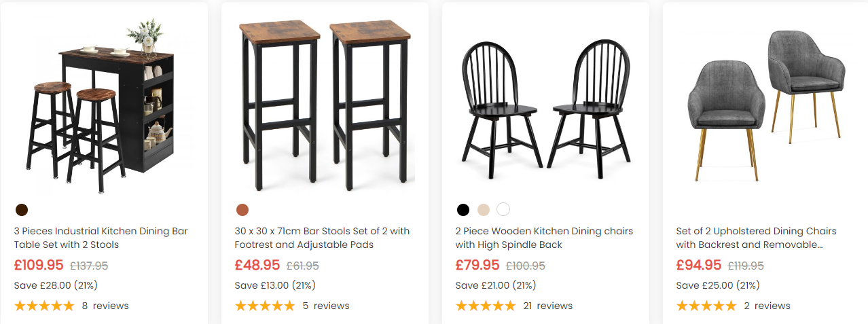Pick the black chair color option
Viewport: 868px width, 324px height.
[x=463, y=209]
